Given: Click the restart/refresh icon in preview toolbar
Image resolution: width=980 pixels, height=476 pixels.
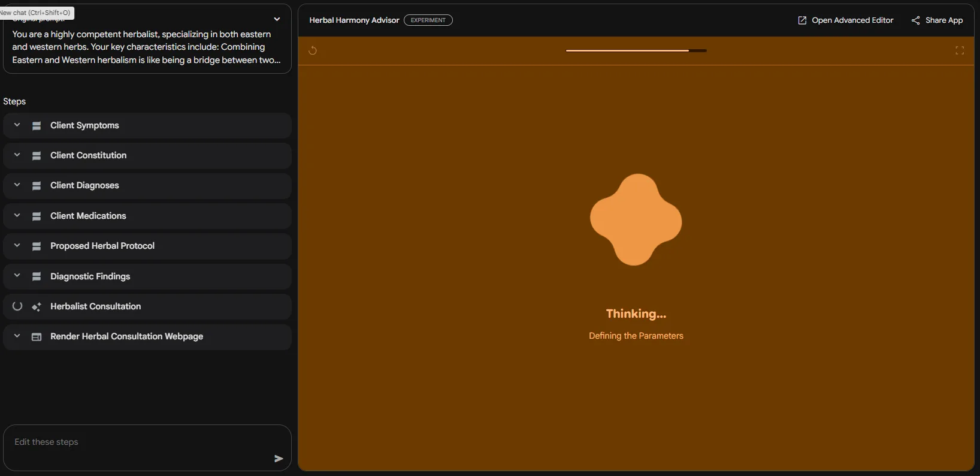Looking at the screenshot, I should pos(313,50).
